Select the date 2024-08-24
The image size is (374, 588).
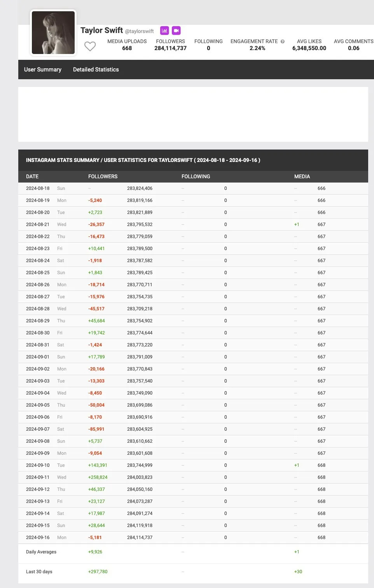(x=38, y=261)
